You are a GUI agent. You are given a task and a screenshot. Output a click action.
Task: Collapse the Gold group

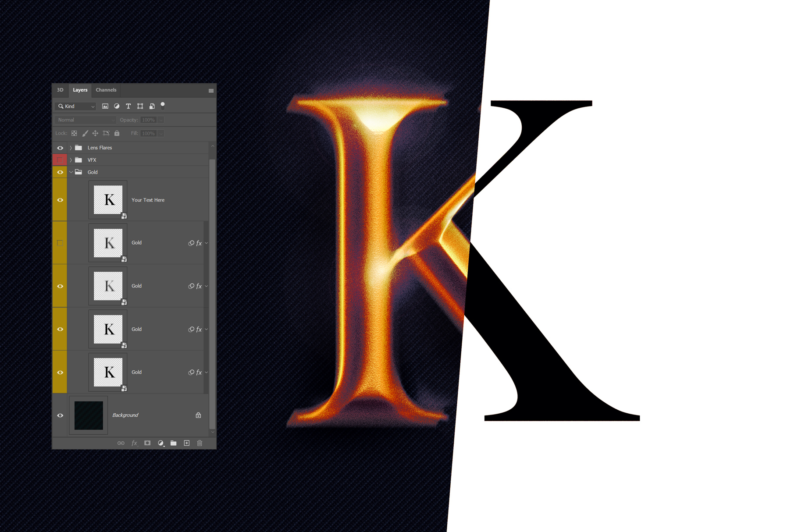pos(71,172)
